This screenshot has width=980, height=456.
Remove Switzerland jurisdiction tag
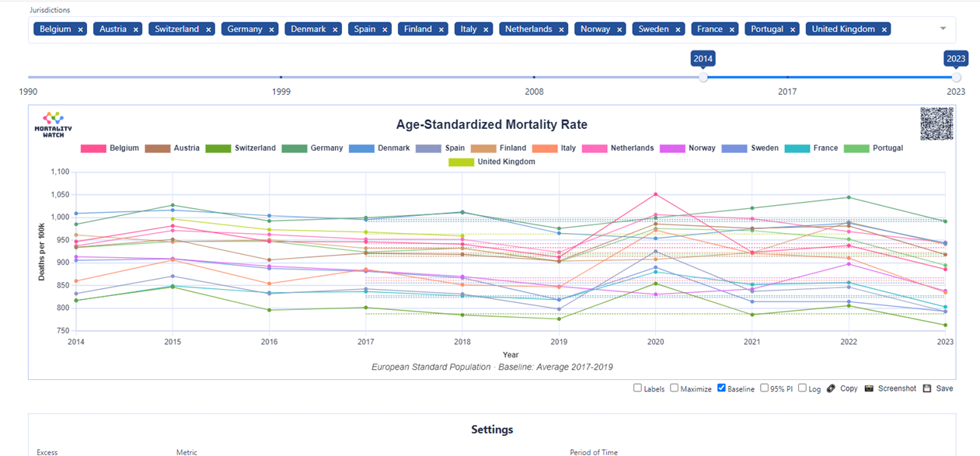[x=208, y=30]
